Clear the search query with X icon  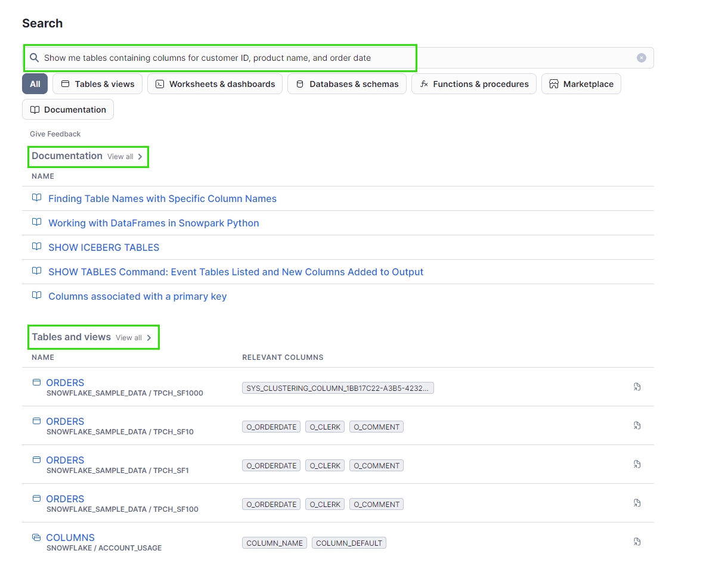(x=642, y=58)
